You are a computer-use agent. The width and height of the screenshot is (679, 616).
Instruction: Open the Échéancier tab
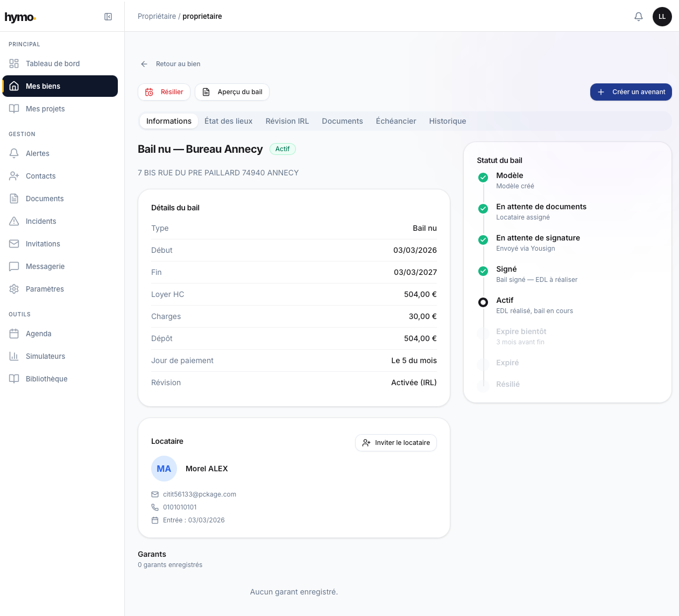(x=395, y=121)
